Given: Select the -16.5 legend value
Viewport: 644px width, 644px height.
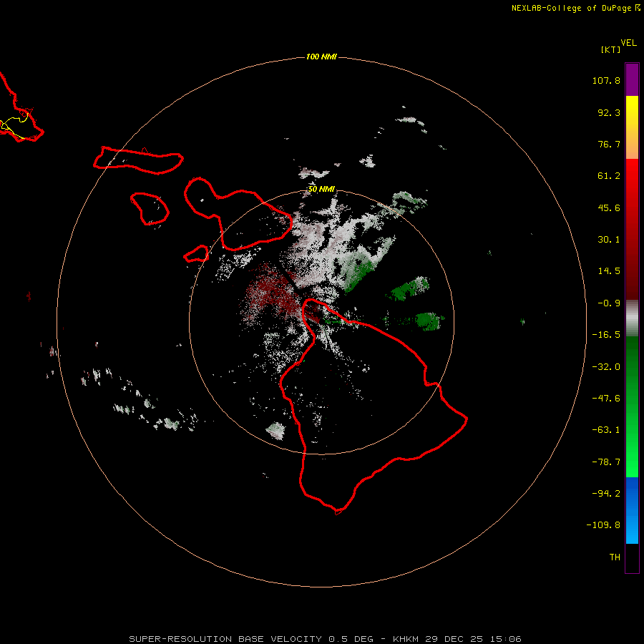Looking at the screenshot, I should [x=606, y=335].
